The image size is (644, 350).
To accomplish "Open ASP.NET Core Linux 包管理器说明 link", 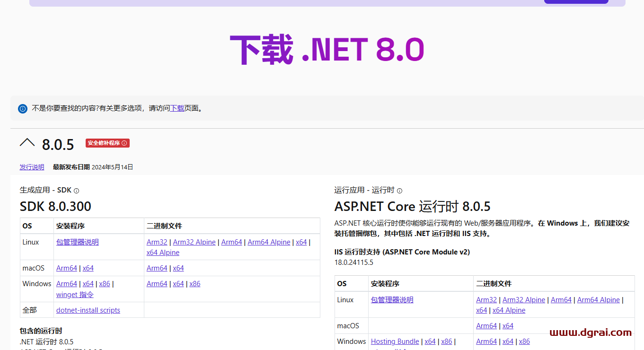I will tap(392, 300).
